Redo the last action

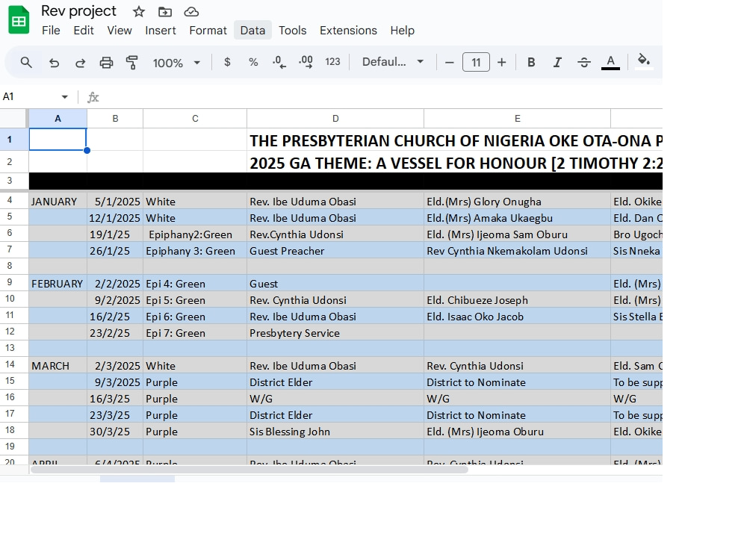click(80, 63)
